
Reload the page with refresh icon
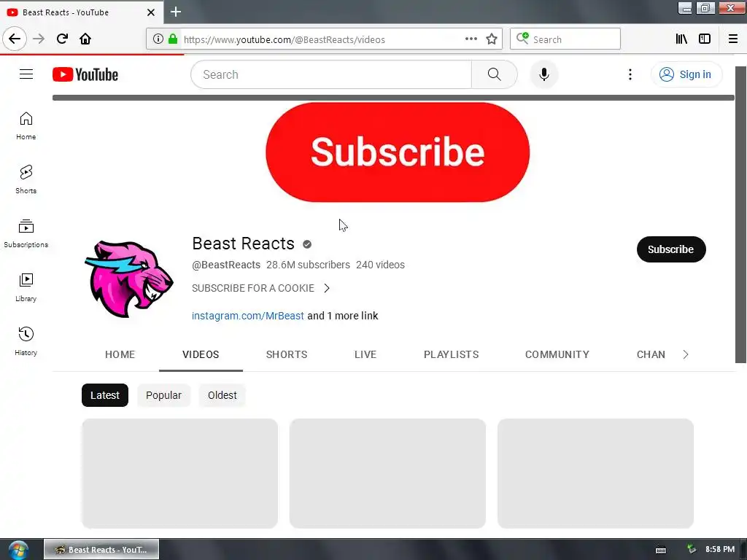62,39
